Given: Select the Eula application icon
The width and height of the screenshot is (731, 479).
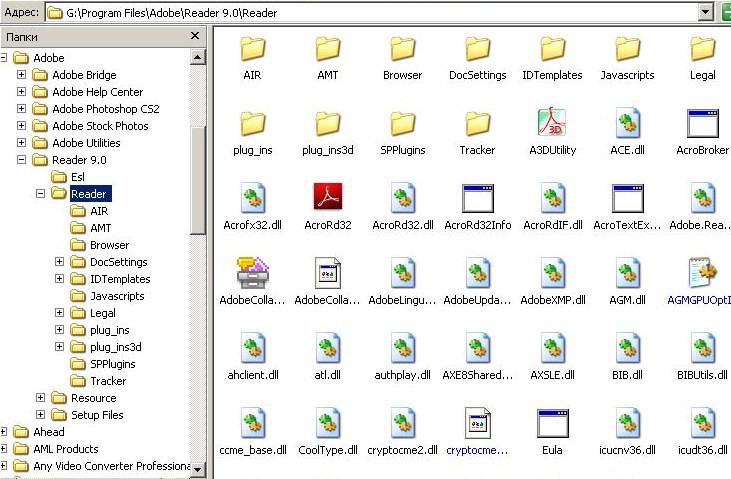Looking at the screenshot, I should [552, 423].
